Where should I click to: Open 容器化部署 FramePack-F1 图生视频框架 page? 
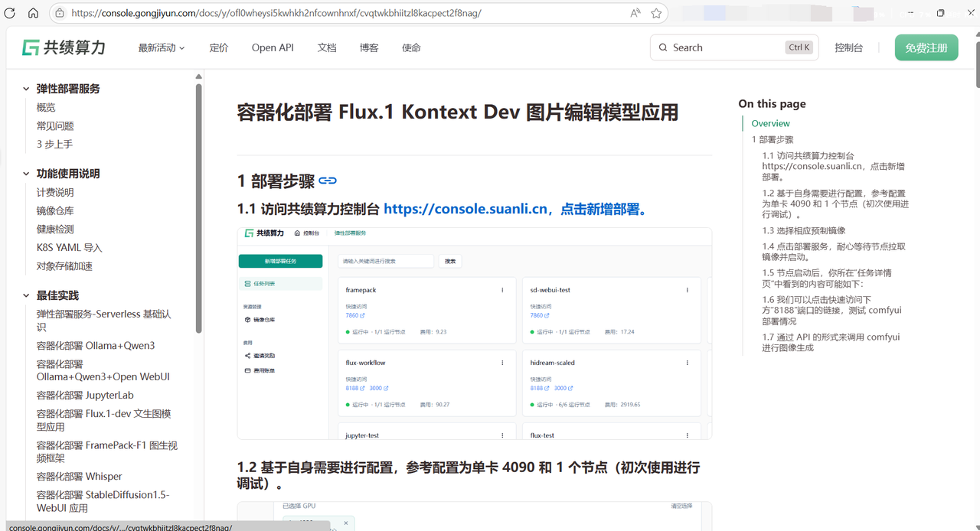coord(107,451)
